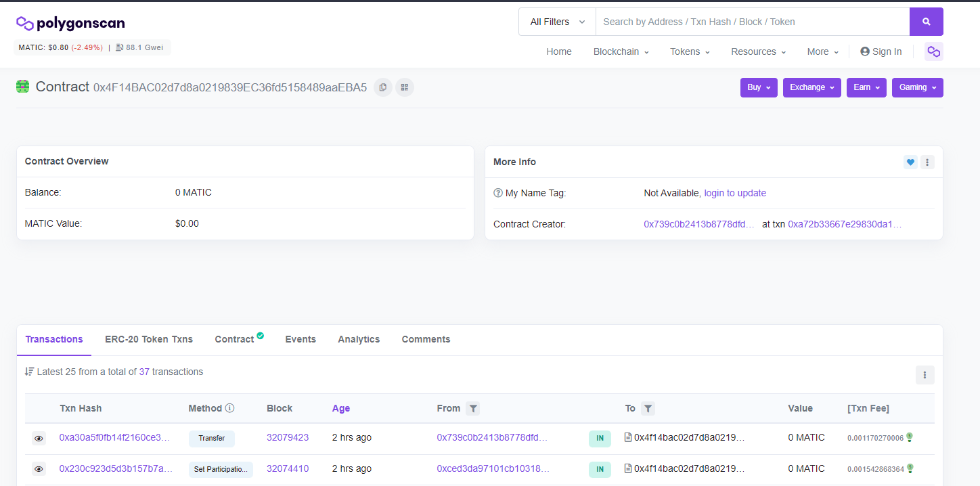
Task: Open the All Filters dropdown
Action: point(556,21)
